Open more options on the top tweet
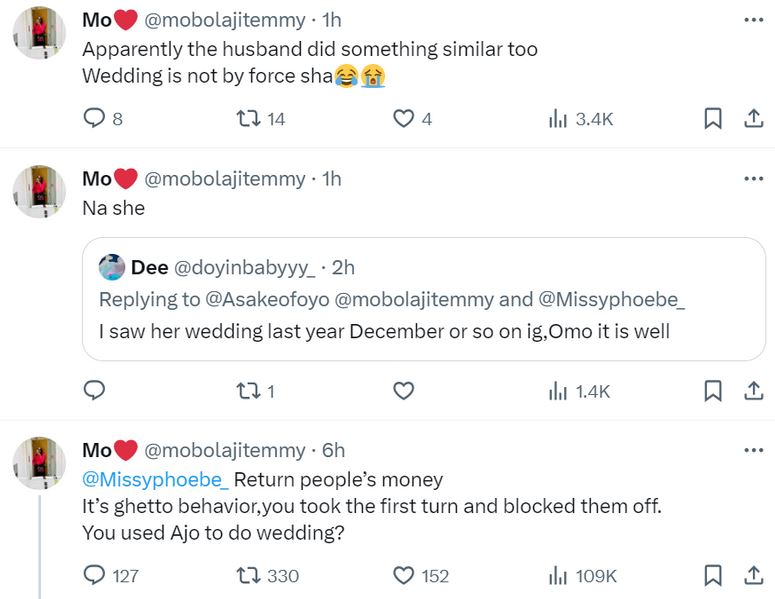 pos(752,20)
